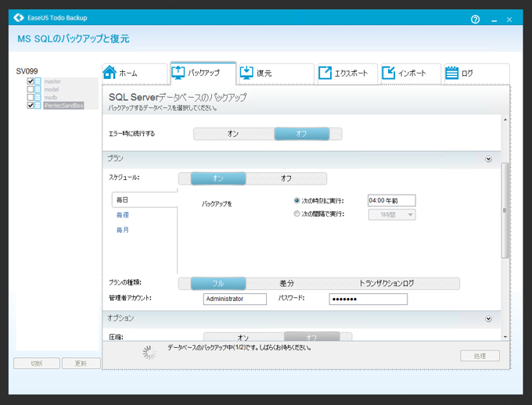Click the 処理 button
This screenshot has height=405, width=532.
tap(480, 356)
